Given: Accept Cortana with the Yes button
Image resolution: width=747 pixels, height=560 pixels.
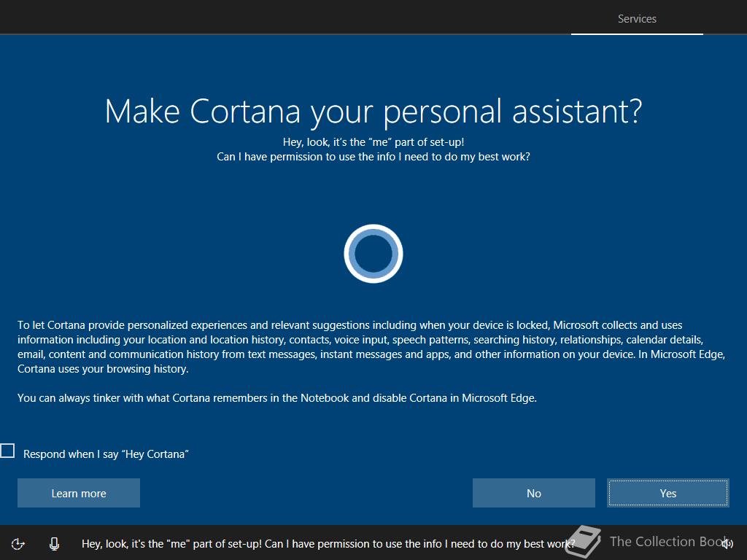Looking at the screenshot, I should [x=668, y=493].
